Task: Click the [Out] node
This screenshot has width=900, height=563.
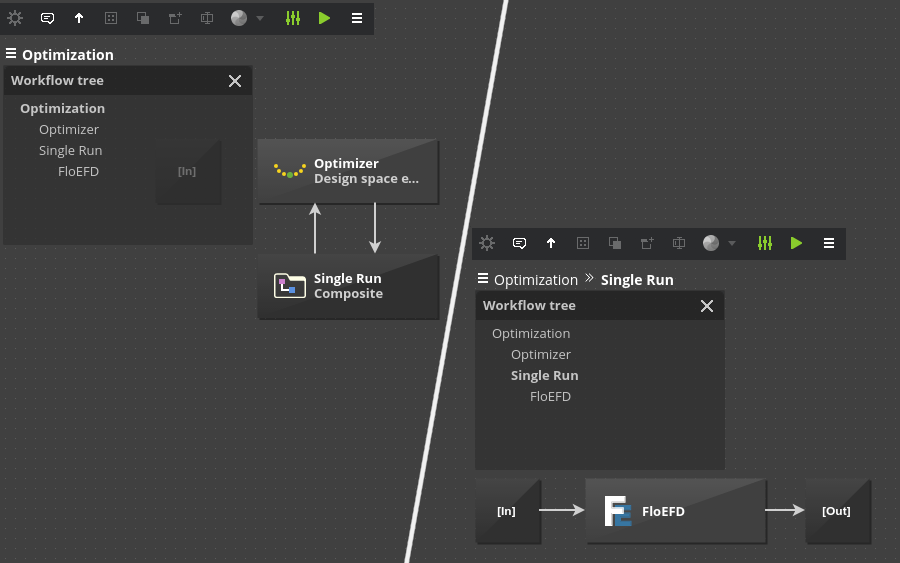Action: [839, 511]
